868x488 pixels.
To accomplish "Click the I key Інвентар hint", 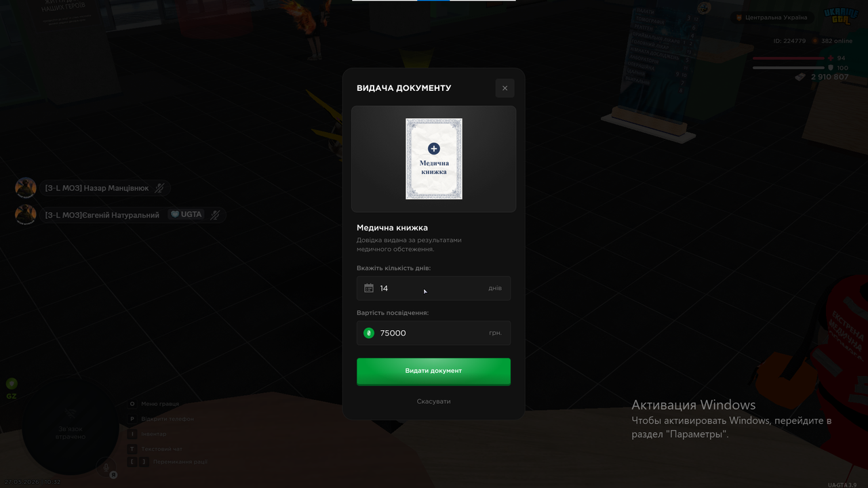I will pos(147,434).
